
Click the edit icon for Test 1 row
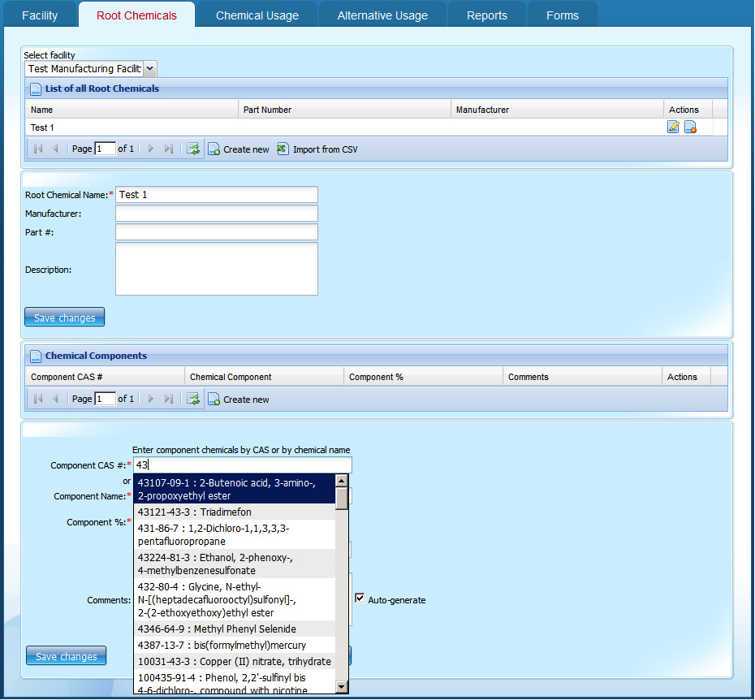point(673,127)
